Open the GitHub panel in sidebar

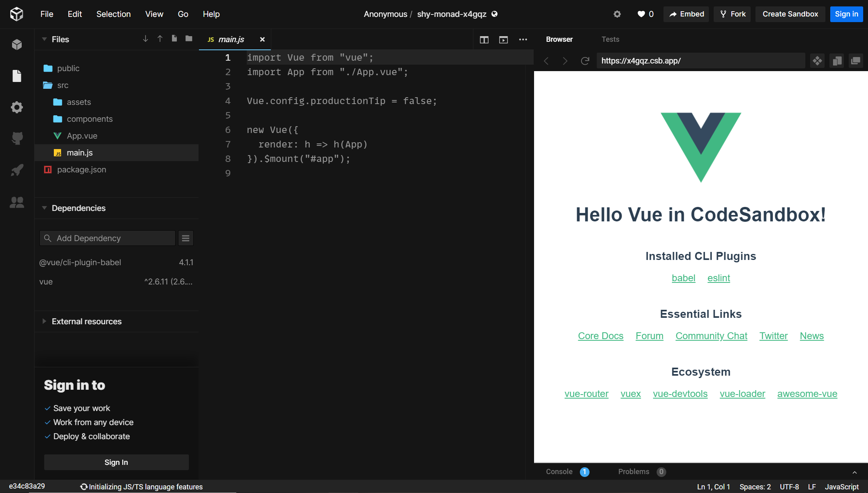tap(17, 139)
